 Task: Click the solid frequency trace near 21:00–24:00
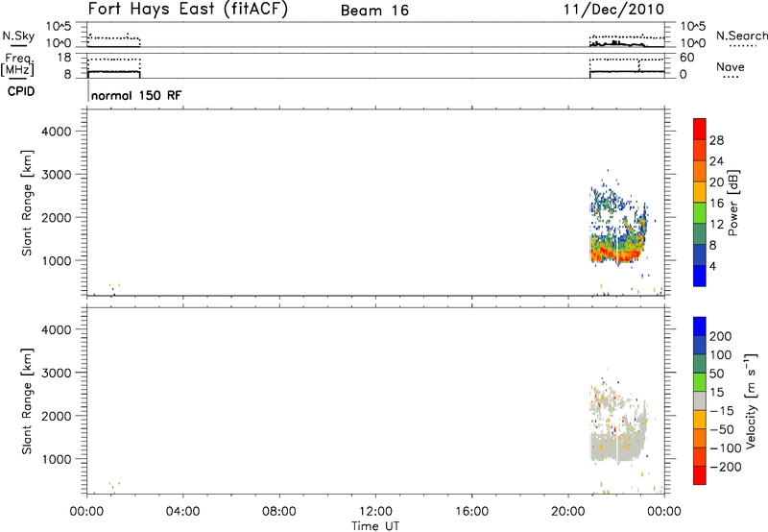[627, 71]
